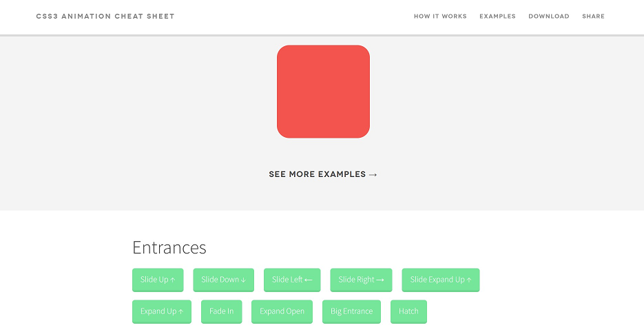The image size is (644, 332).
Task: Select the Expand Open button
Action: pos(282,311)
